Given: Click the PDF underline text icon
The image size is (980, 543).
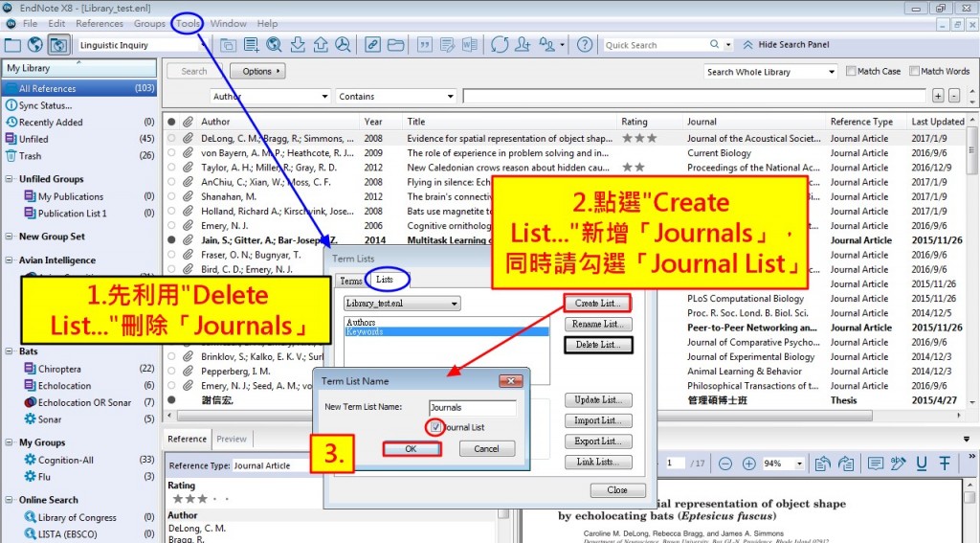Looking at the screenshot, I should [x=922, y=464].
